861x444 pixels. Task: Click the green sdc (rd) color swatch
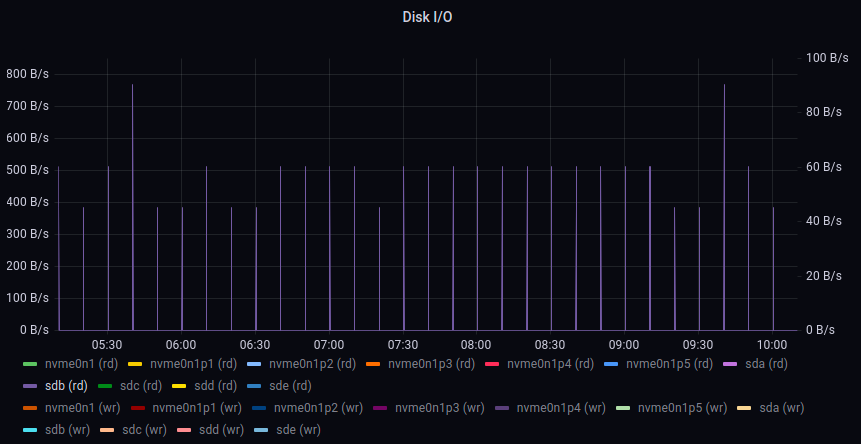pyautogui.click(x=105, y=385)
